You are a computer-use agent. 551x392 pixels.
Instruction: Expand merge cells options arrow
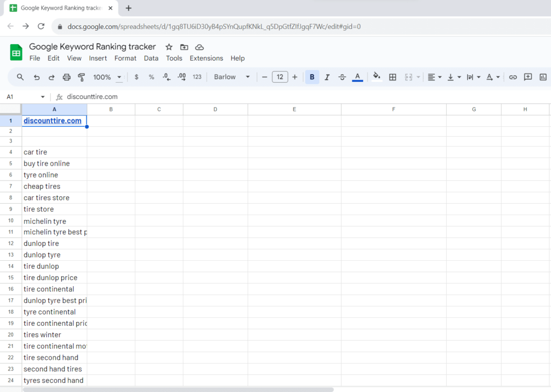(418, 77)
